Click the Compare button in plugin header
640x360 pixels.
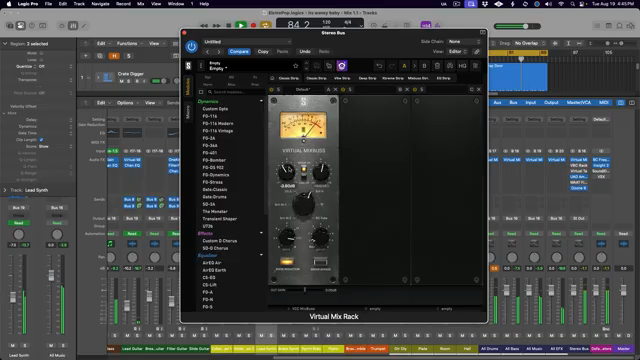pos(239,51)
